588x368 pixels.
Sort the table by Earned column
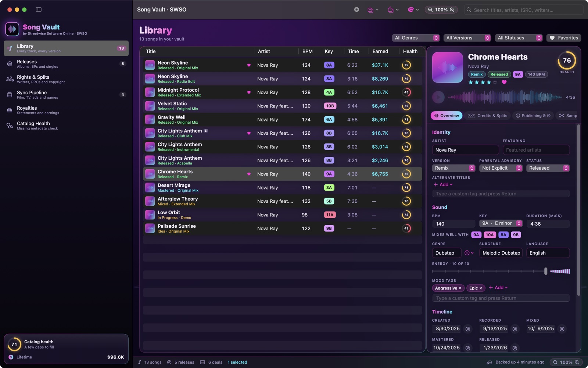[x=380, y=52]
